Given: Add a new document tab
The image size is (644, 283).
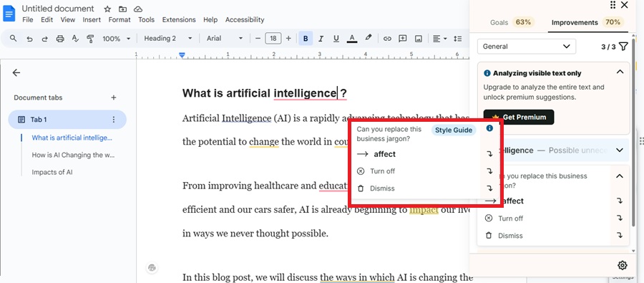Looking at the screenshot, I should (x=114, y=97).
